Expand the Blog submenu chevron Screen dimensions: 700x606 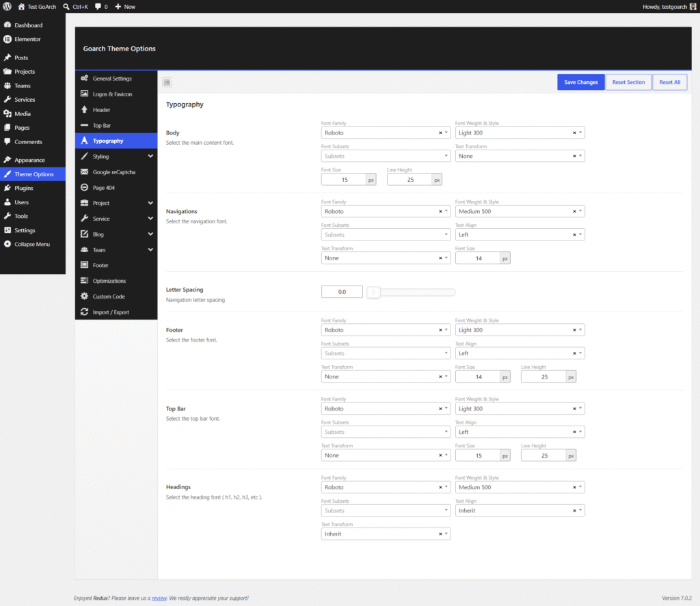point(150,234)
